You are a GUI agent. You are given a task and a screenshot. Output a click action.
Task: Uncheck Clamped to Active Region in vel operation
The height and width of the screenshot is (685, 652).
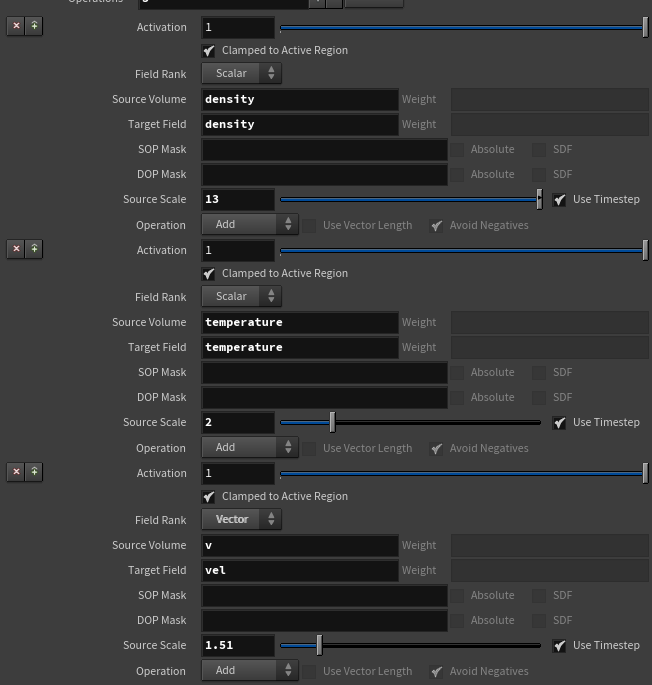(209, 497)
